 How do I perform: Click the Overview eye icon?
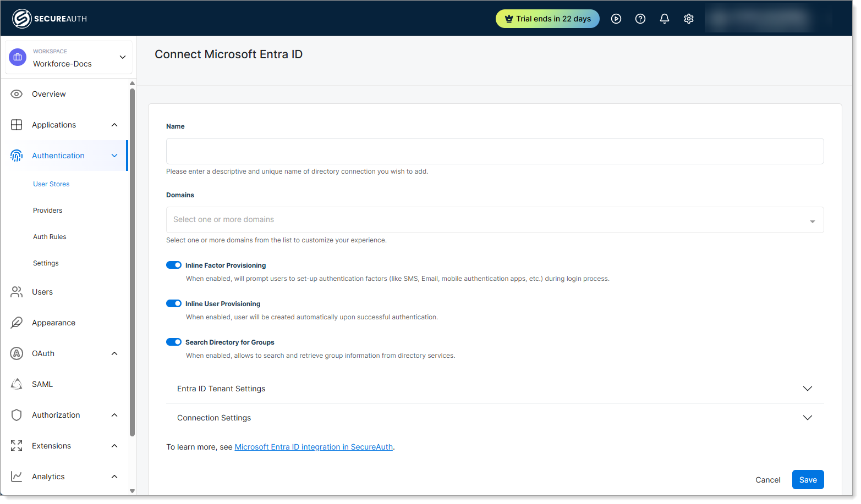pyautogui.click(x=17, y=94)
